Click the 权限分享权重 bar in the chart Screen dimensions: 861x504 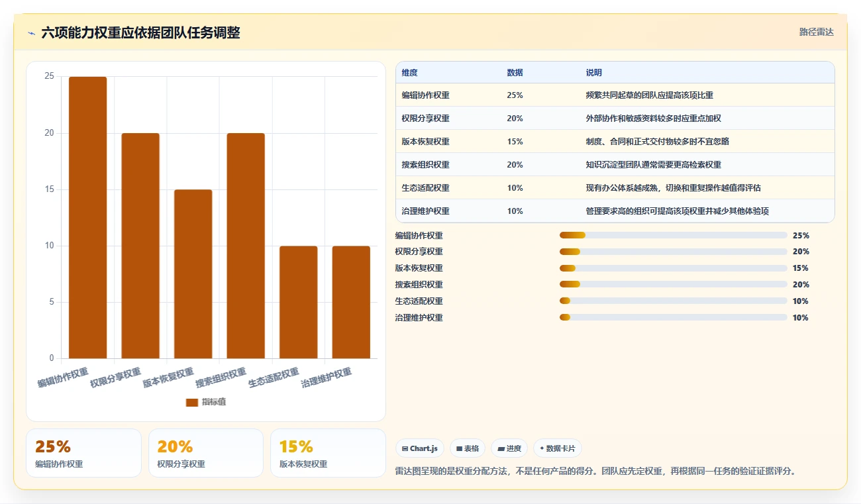pyautogui.click(x=140, y=246)
